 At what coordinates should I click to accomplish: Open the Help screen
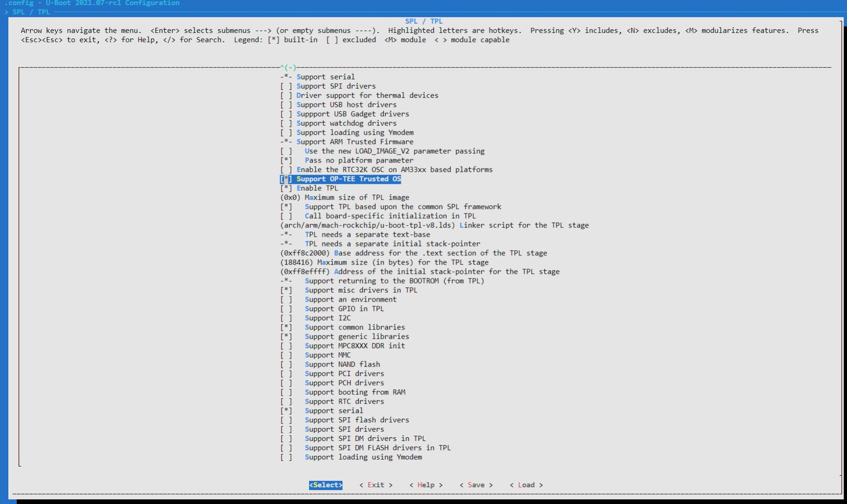pos(426,485)
